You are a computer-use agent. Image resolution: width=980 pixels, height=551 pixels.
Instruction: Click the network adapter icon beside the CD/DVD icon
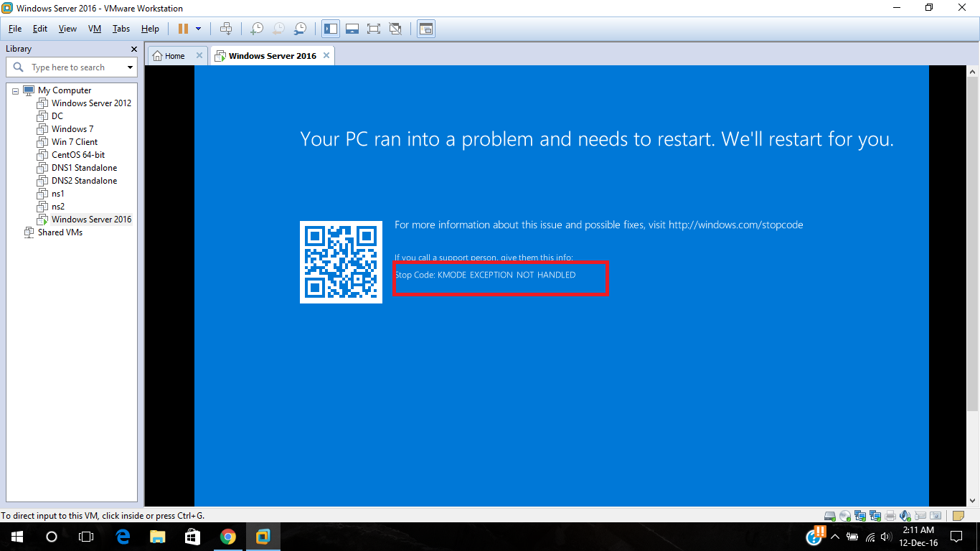860,515
